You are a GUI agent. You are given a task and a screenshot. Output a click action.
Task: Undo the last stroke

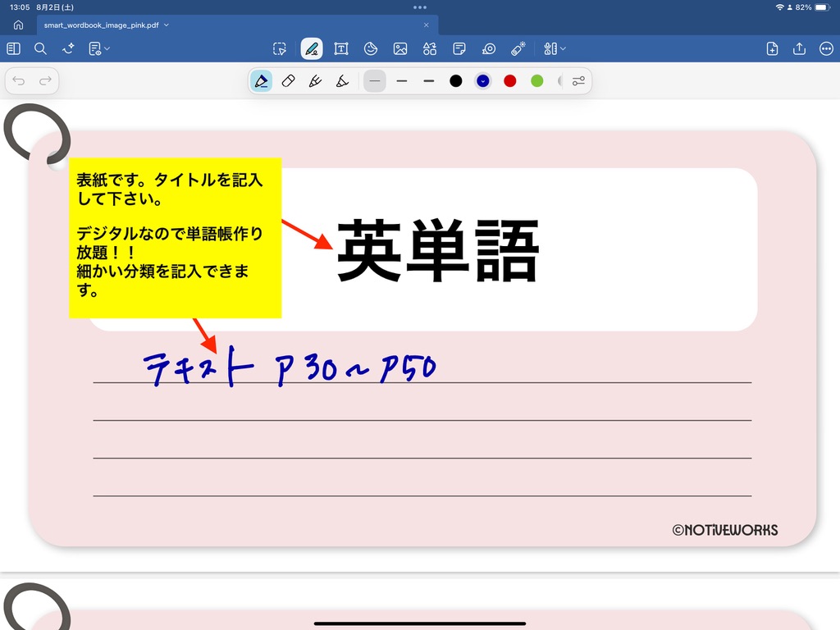19,81
